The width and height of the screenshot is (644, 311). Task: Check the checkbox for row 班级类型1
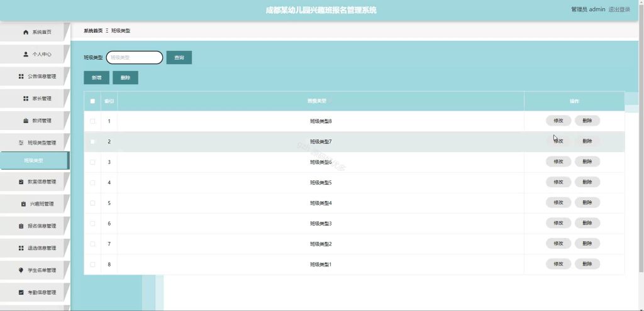92,265
